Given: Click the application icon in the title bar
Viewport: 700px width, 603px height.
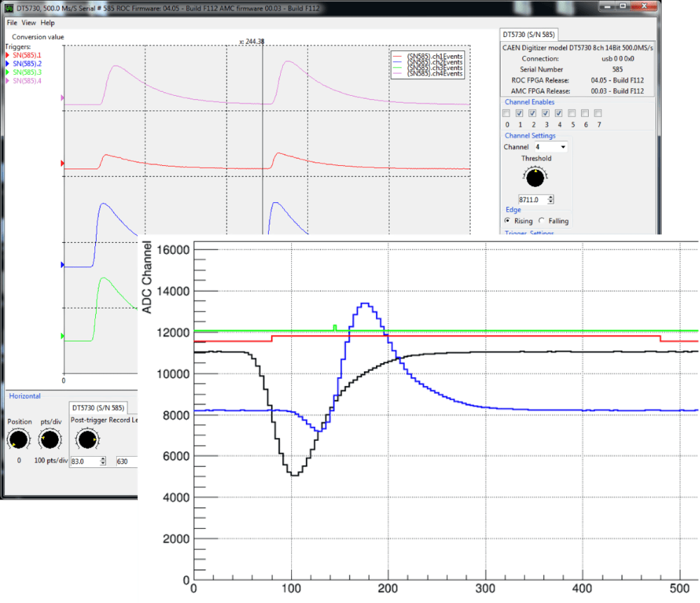Looking at the screenshot, I should 8,8.
